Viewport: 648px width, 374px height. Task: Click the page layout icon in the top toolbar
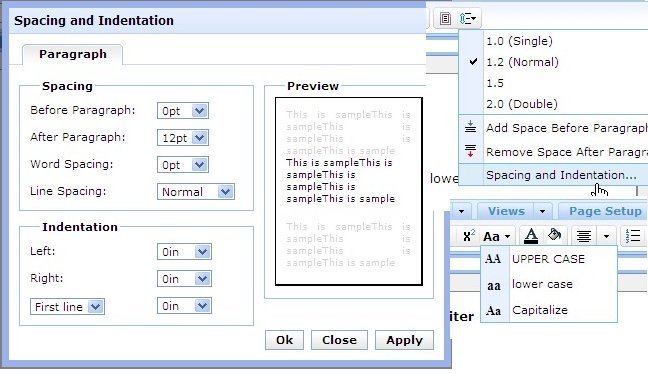click(445, 19)
